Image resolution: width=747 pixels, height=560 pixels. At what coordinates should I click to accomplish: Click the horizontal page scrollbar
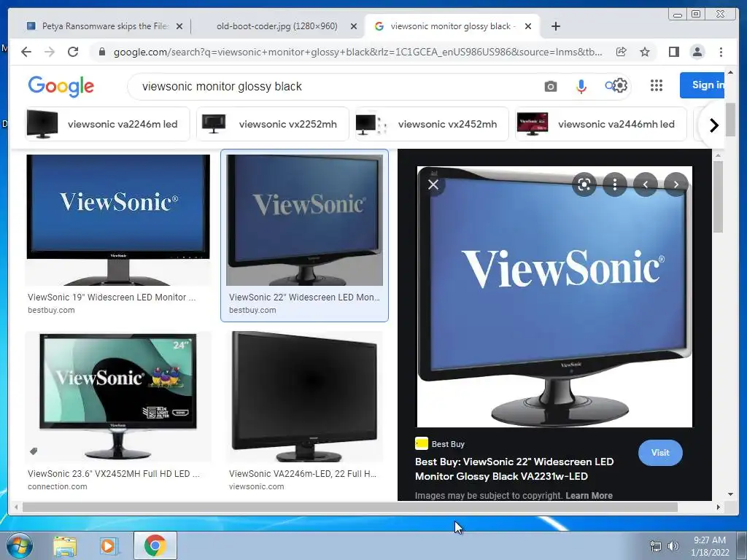pyautogui.click(x=350, y=507)
